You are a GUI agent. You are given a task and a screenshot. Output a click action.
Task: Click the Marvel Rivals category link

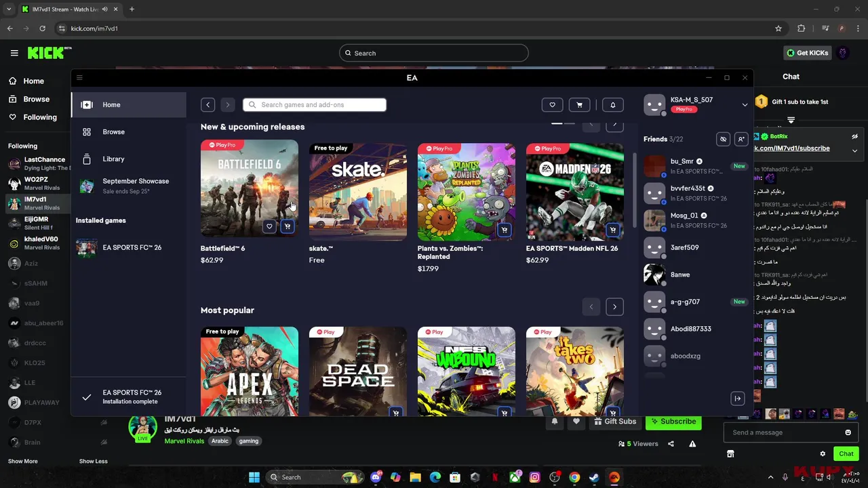(184, 441)
